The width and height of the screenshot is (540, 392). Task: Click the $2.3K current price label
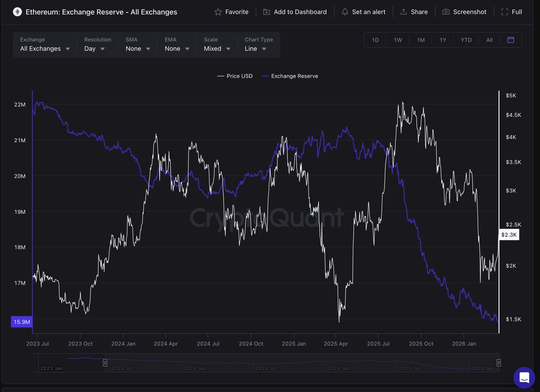510,234
